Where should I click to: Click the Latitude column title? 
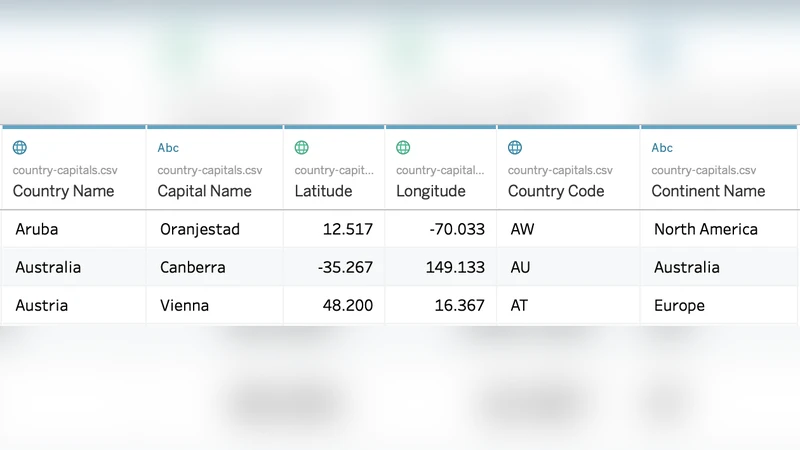tap(323, 191)
